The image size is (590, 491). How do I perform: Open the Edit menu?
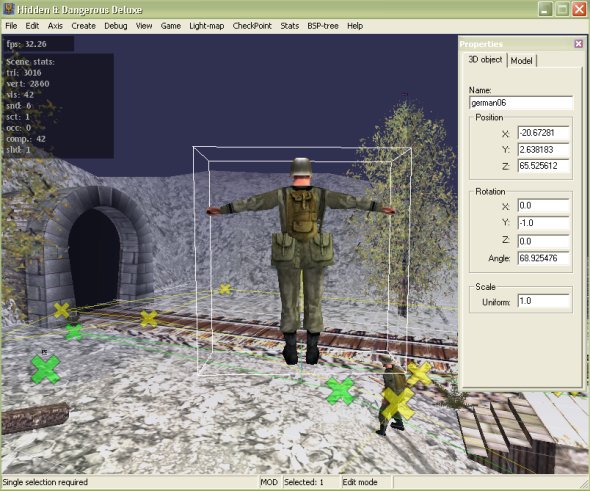point(32,26)
